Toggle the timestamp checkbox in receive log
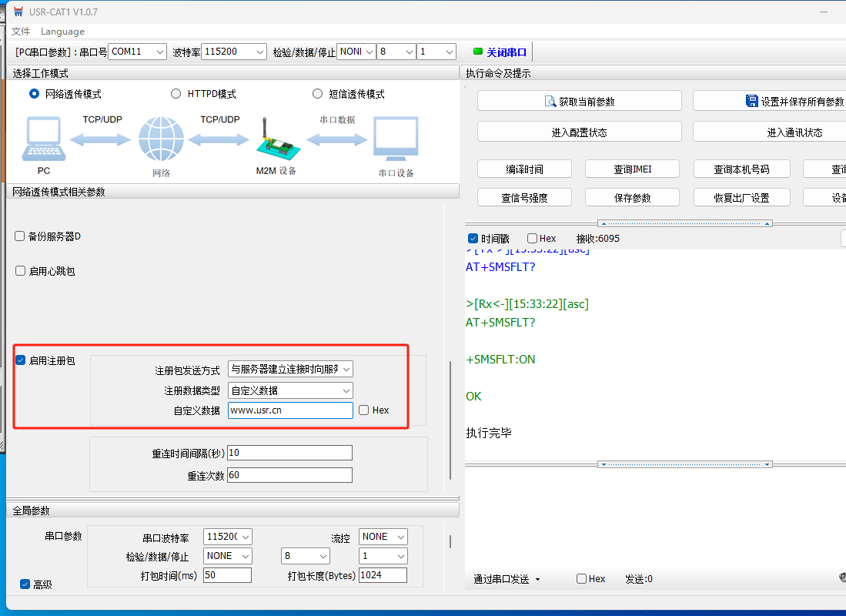 473,239
